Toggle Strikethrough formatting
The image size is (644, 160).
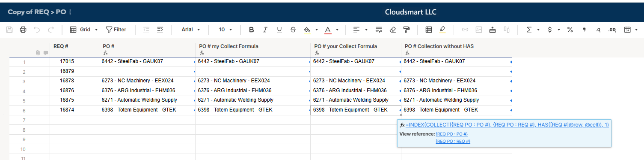tap(293, 30)
